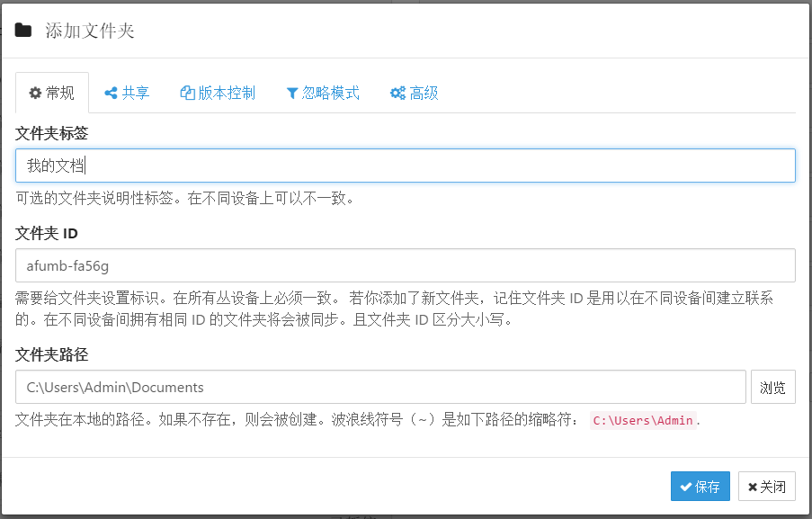This screenshot has width=812, height=519.
Task: Click the checkmark icon on the 保存 button
Action: click(x=686, y=487)
